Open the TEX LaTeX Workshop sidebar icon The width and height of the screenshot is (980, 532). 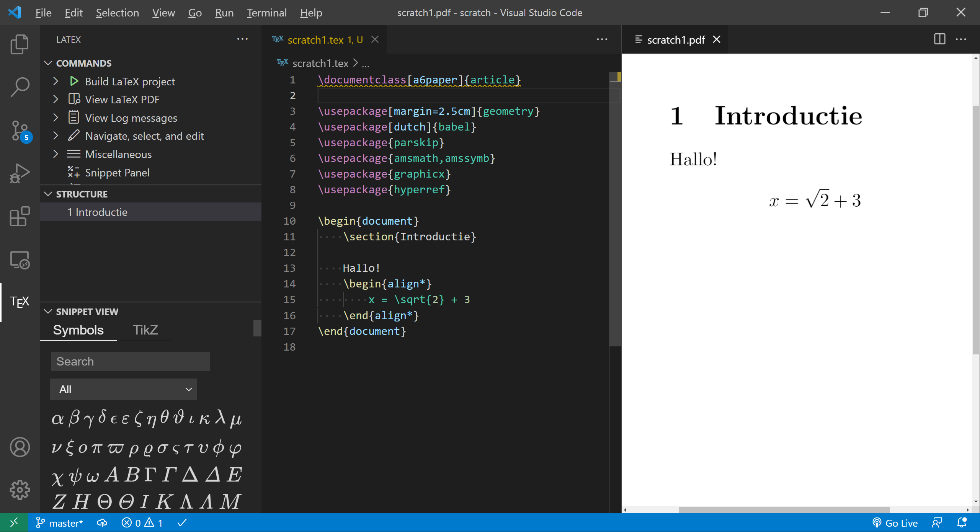pos(19,302)
